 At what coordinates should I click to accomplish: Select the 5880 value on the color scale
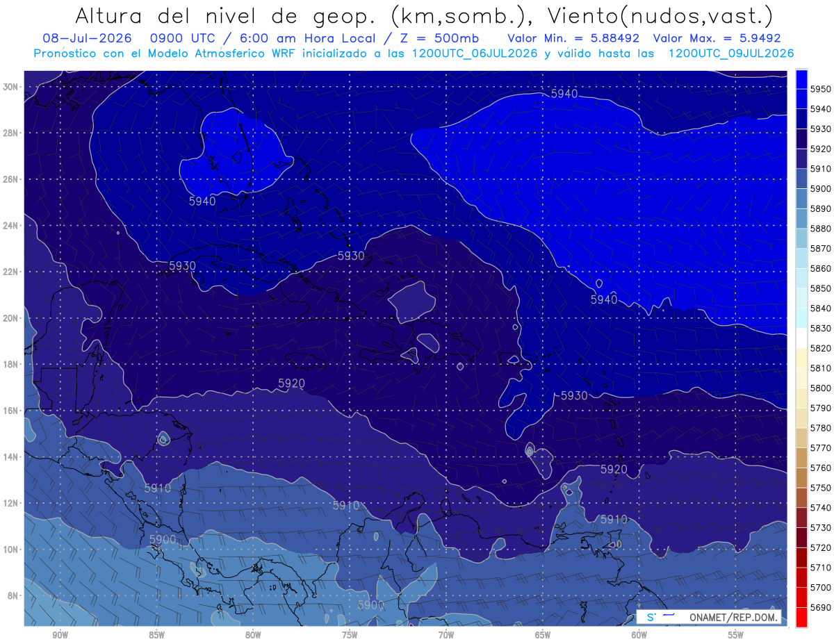pos(821,228)
